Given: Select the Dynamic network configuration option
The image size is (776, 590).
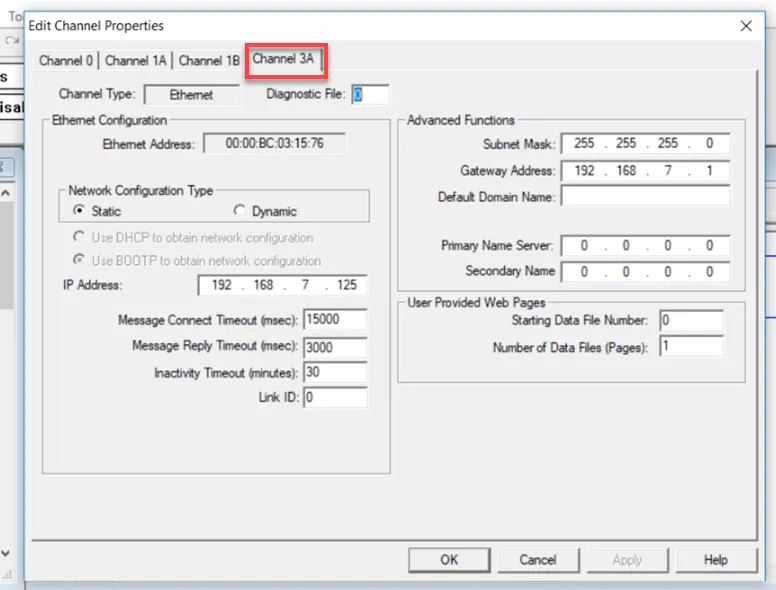Looking at the screenshot, I should (265, 211).
